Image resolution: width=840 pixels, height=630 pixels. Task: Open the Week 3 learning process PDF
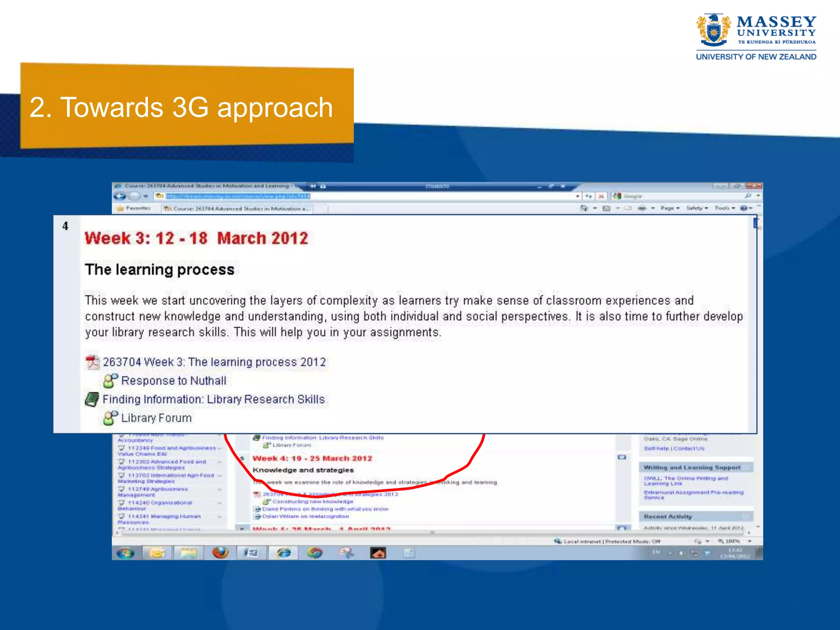click(215, 362)
